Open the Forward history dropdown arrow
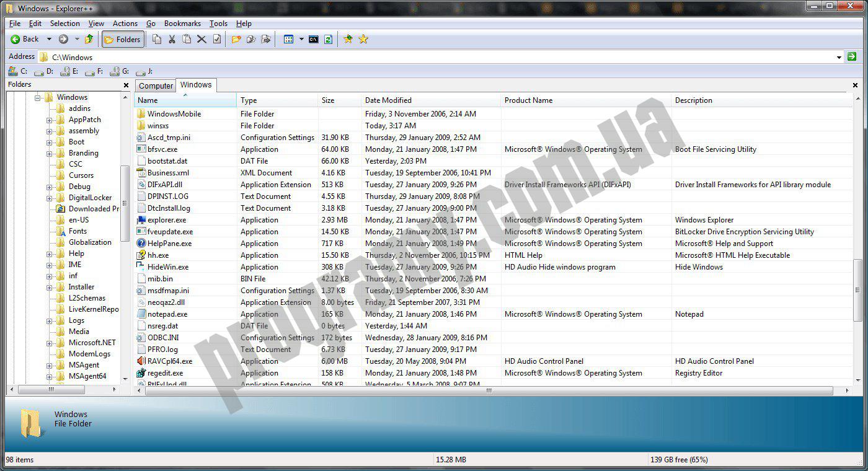 point(77,39)
